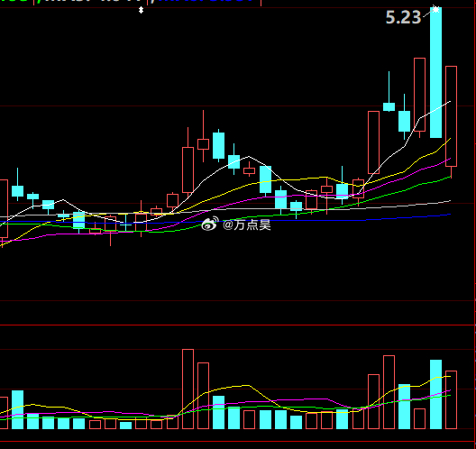
Task: Click the last red volume bar on right
Action: click(451, 399)
